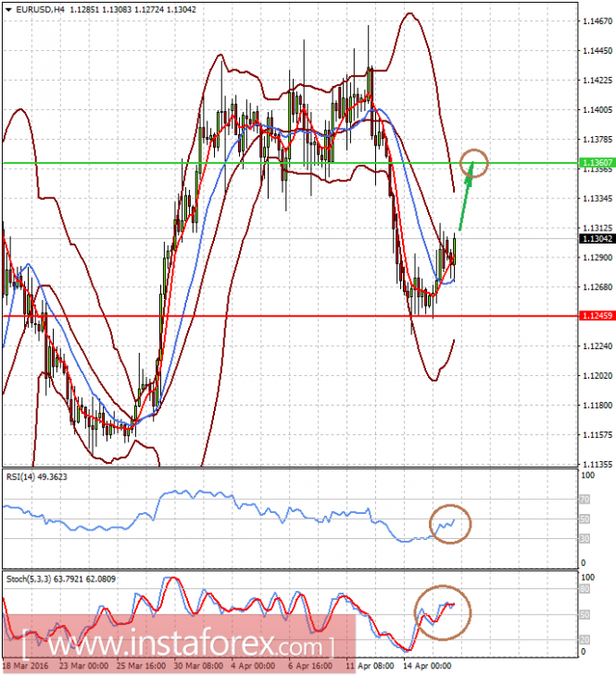Click the 23 Mar 00:00 date label
The image size is (616, 676).
(83, 666)
